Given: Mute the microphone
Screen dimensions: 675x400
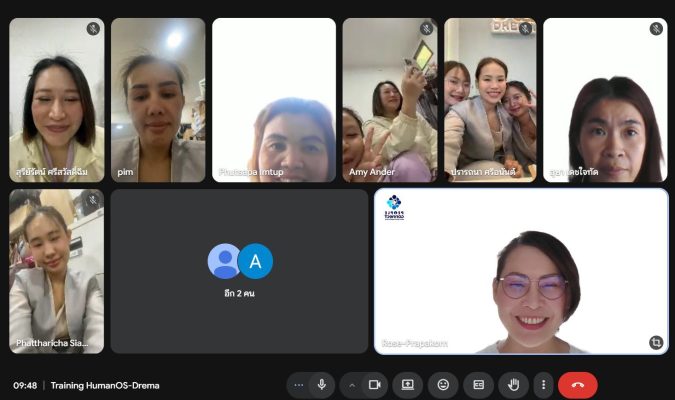Looking at the screenshot, I should point(321,384).
